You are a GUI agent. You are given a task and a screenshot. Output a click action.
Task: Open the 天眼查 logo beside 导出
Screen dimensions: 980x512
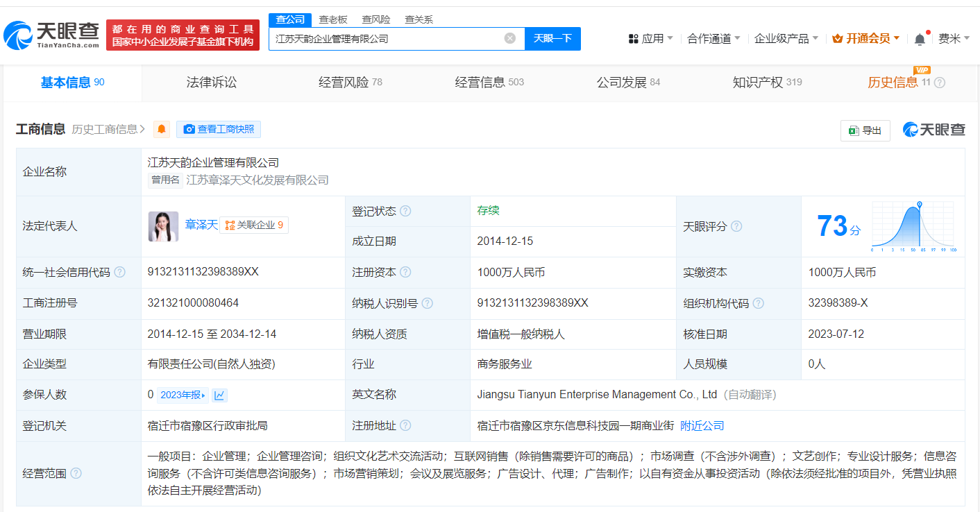point(933,130)
